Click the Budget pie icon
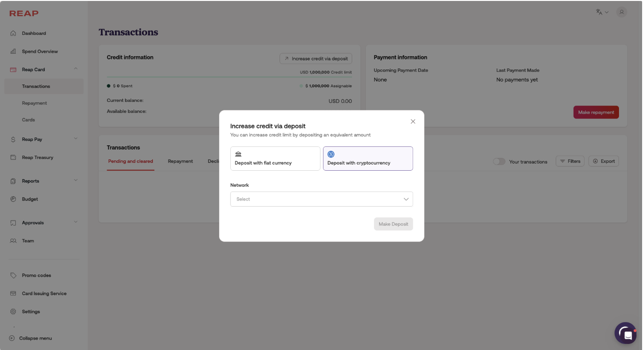Screen dimensions: 644x350 point(13,199)
